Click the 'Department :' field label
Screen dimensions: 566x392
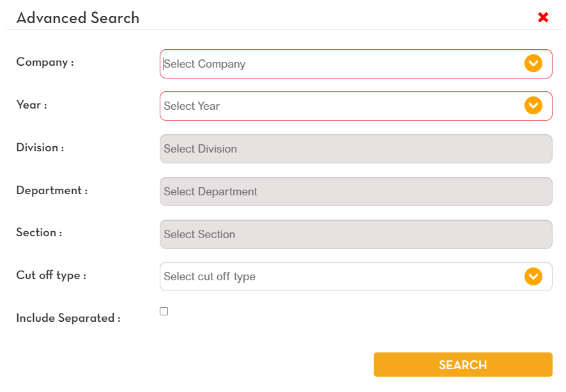pyautogui.click(x=52, y=190)
